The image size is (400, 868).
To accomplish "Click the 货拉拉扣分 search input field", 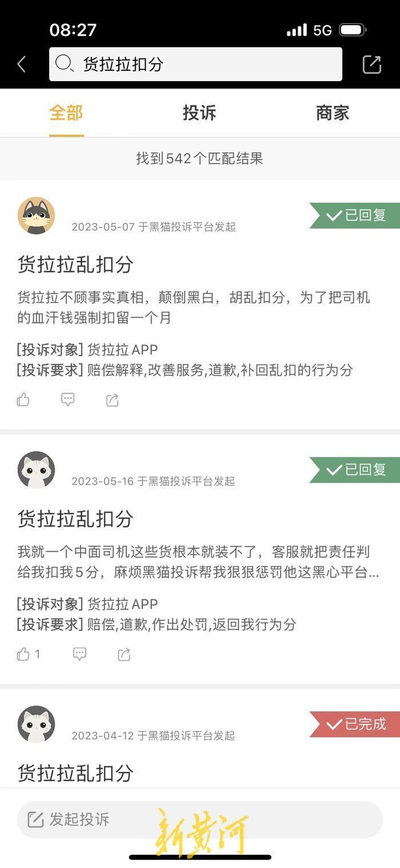I will point(195,64).
